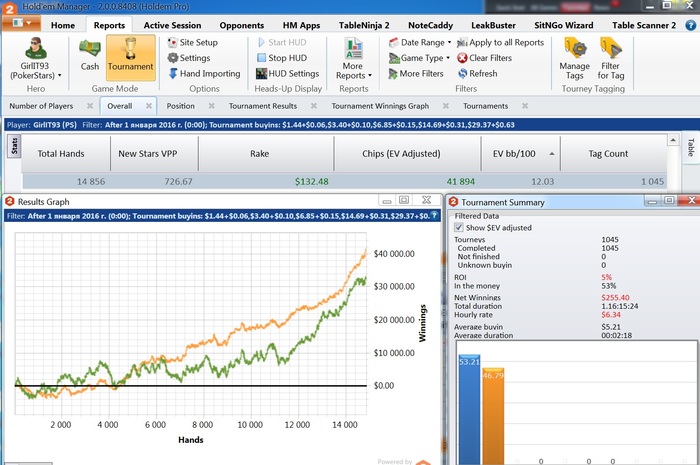This screenshot has width=700, height=465.
Task: Open LeakBuster tab
Action: (x=493, y=25)
